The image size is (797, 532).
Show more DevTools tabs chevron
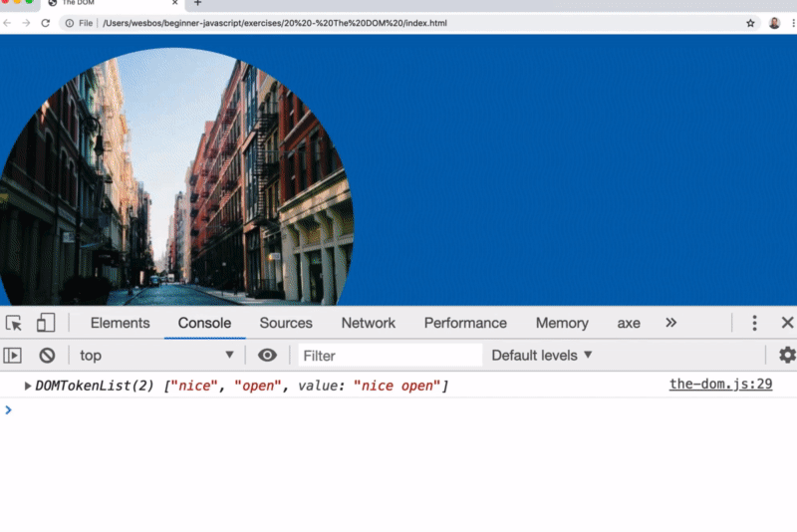670,323
